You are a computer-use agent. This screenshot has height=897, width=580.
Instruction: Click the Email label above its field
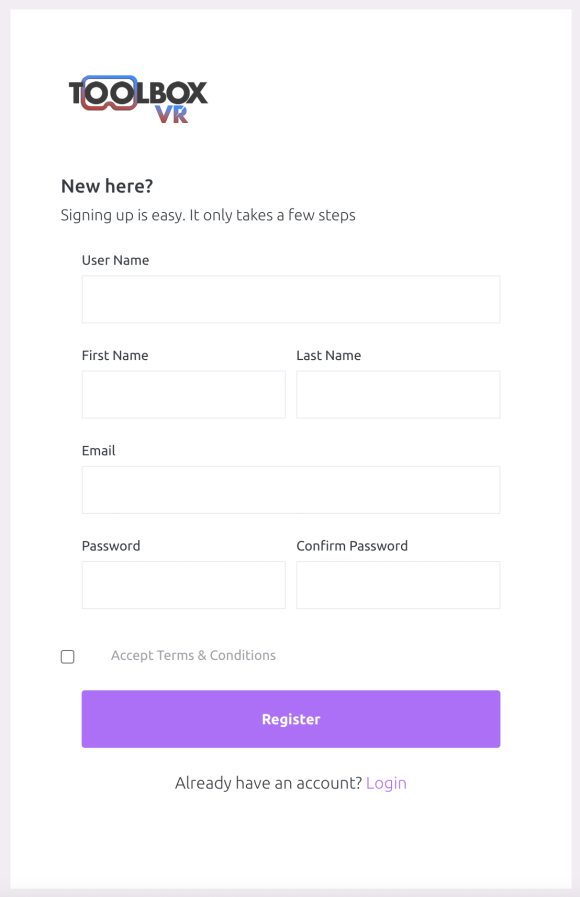pos(98,451)
